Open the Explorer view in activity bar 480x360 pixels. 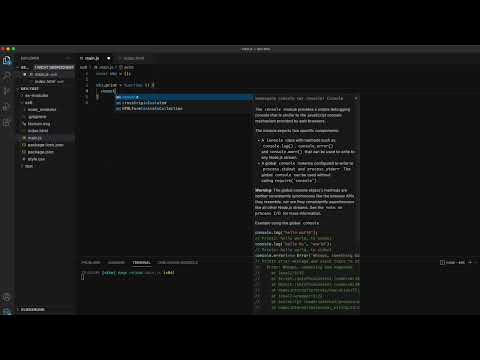(x=7, y=60)
